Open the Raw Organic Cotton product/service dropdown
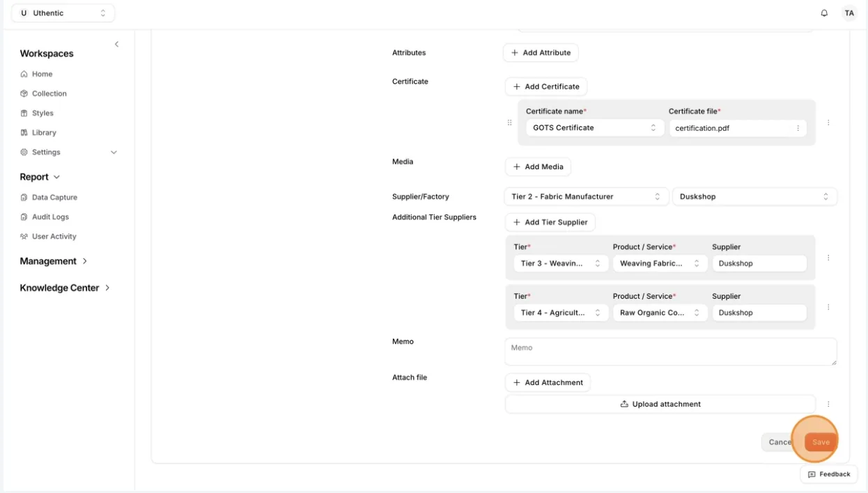The image size is (868, 493). pos(660,313)
